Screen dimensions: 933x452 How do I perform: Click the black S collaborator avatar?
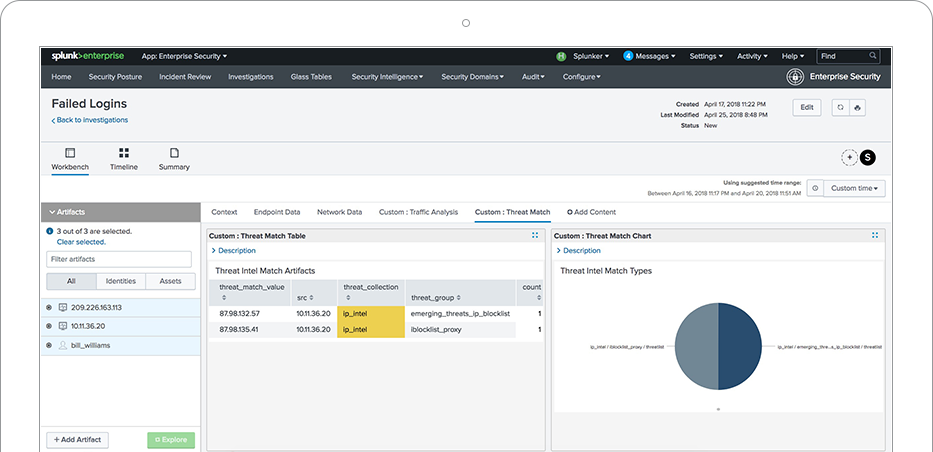(x=868, y=158)
